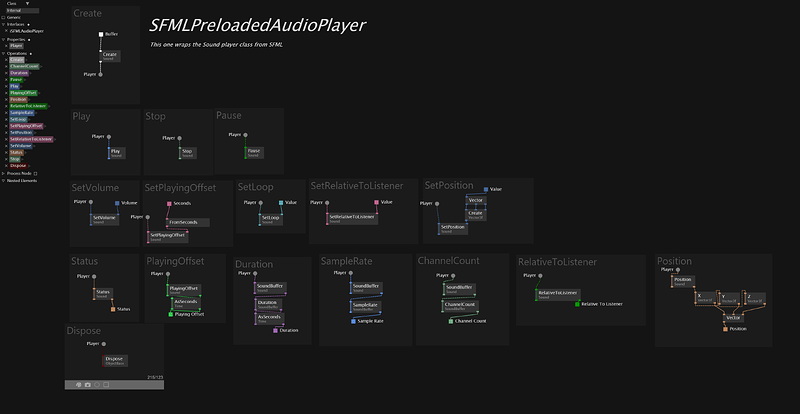Click the X icon beside SampleRate in the list

[x=7, y=112]
